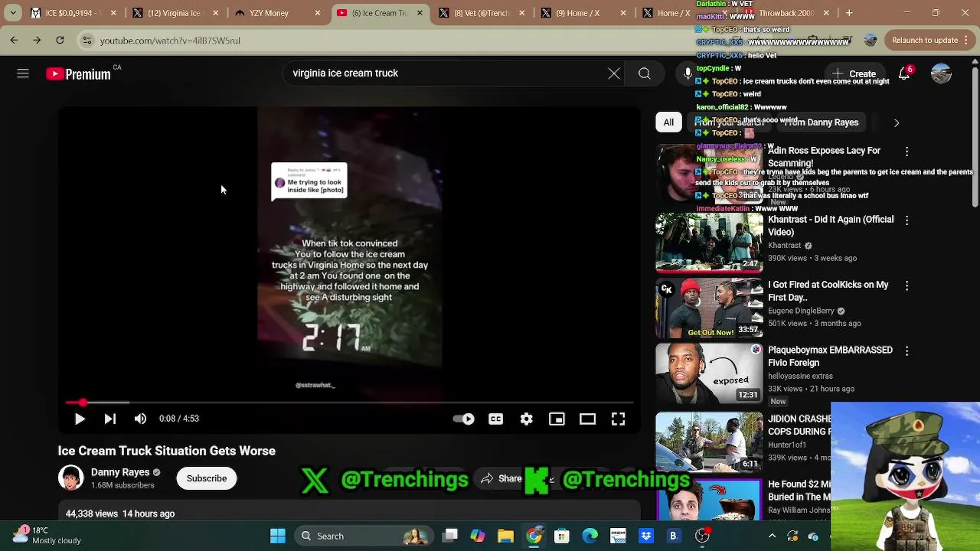Skip to the next video

(110, 419)
